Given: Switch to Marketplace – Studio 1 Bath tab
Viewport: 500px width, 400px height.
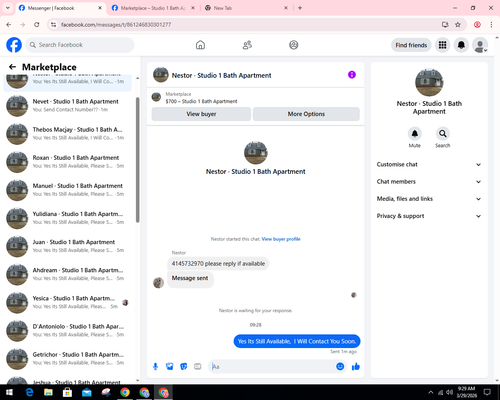Looking at the screenshot, I should coord(153,8).
